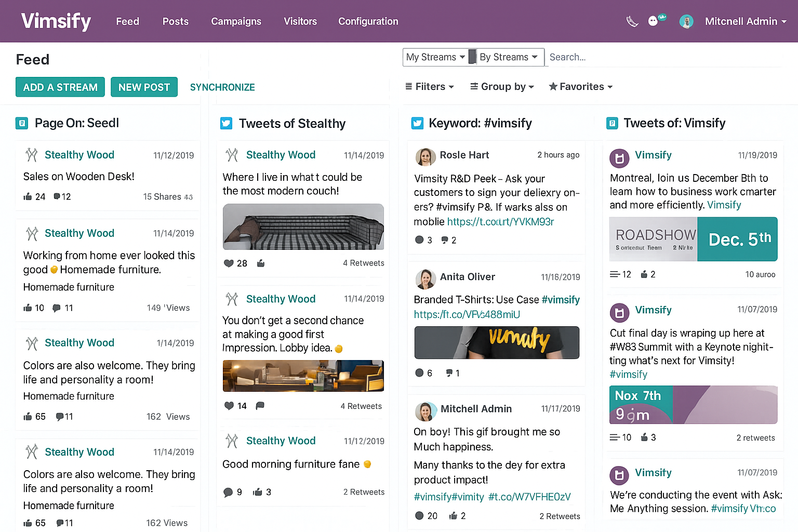
Task: Click Stealthy Wood name on Good morning tweet
Action: click(281, 441)
